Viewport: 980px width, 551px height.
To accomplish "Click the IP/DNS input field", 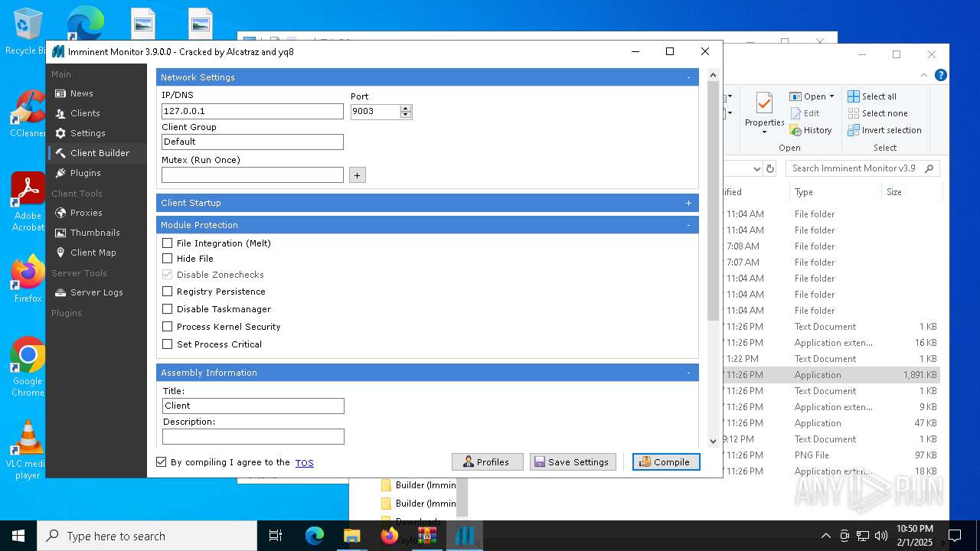I will [253, 111].
